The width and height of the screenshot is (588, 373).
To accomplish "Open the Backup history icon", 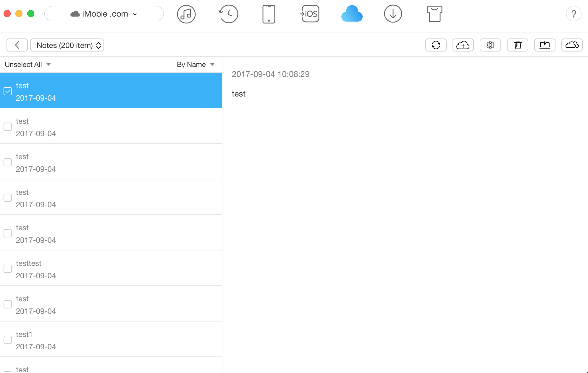I will (x=228, y=14).
